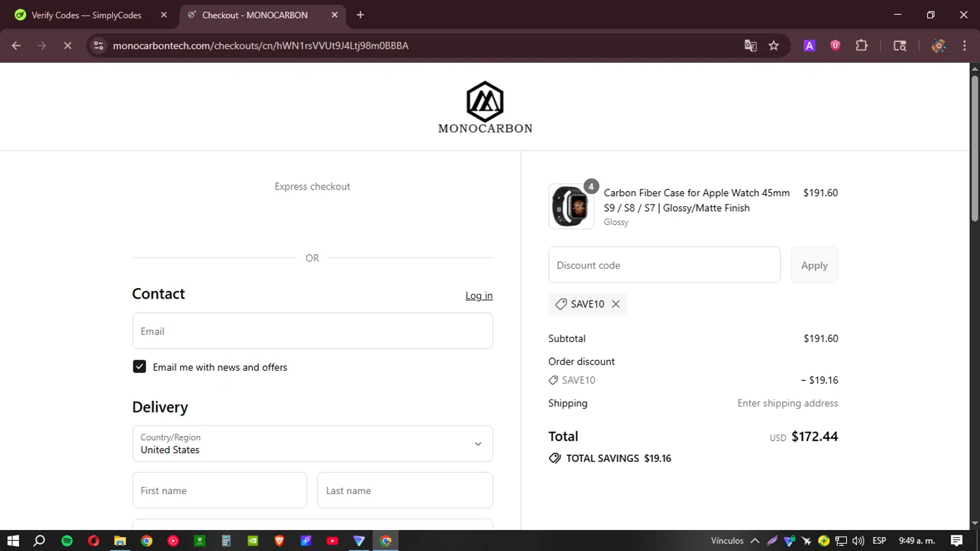Open Windows taskbar search

click(x=39, y=541)
